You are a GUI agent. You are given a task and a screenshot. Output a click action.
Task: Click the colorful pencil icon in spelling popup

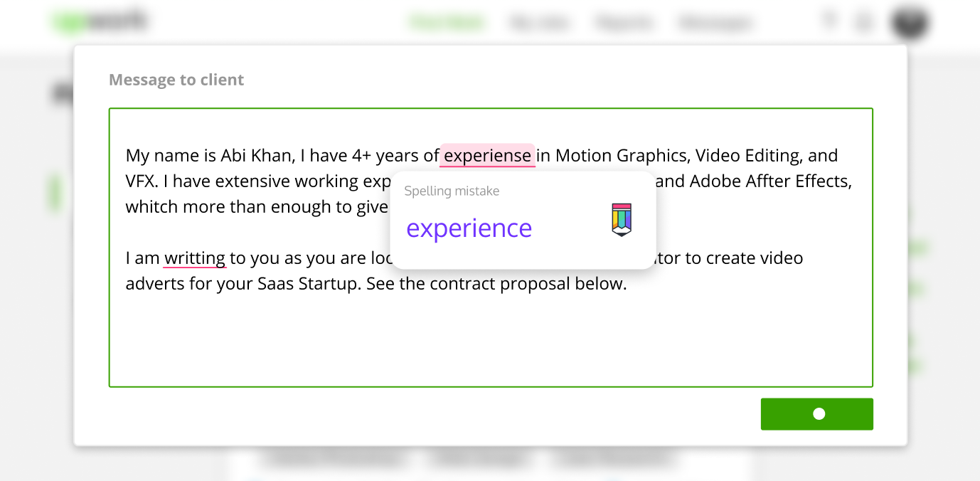pos(622,220)
